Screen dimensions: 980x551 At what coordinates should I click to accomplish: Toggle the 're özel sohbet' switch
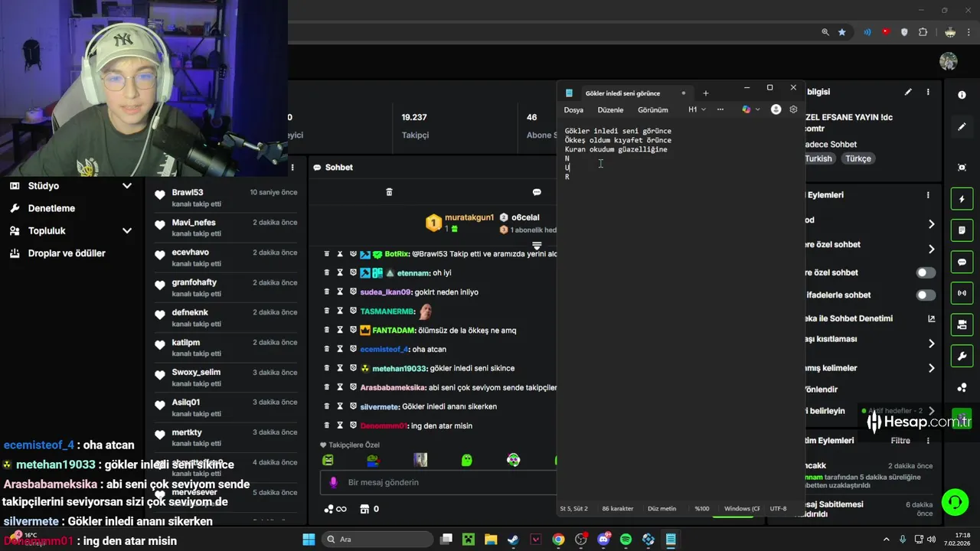tap(926, 272)
